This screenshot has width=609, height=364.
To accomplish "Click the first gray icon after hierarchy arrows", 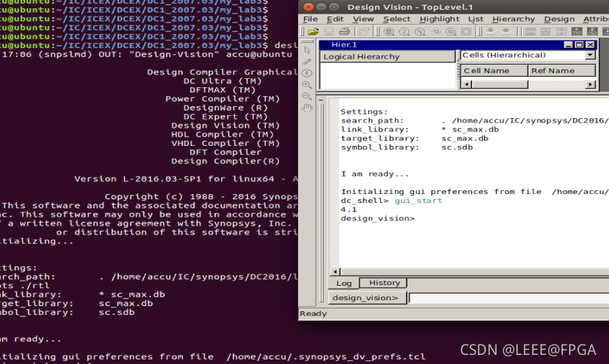I will point(530,32).
